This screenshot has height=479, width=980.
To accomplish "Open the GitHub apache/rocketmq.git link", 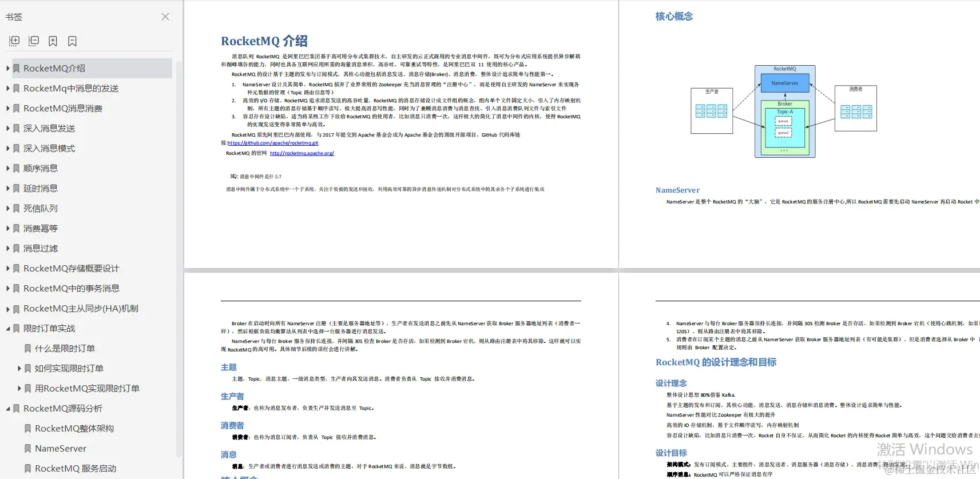I will pyautogui.click(x=273, y=143).
